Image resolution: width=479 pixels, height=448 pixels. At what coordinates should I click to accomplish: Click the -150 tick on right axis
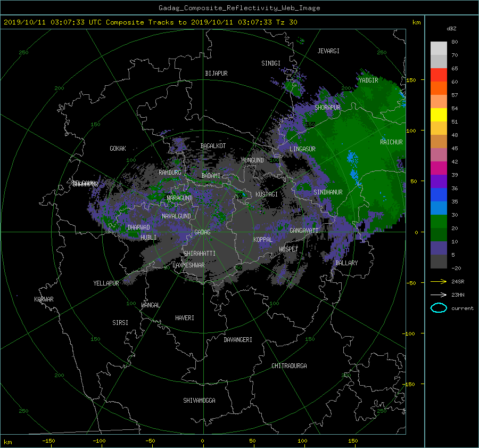pyautogui.click(x=410, y=384)
